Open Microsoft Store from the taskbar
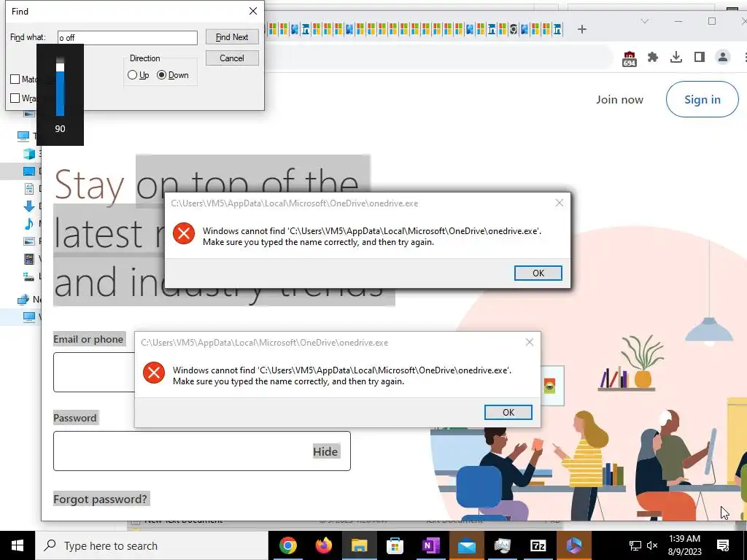The height and width of the screenshot is (560, 747). tap(395, 545)
